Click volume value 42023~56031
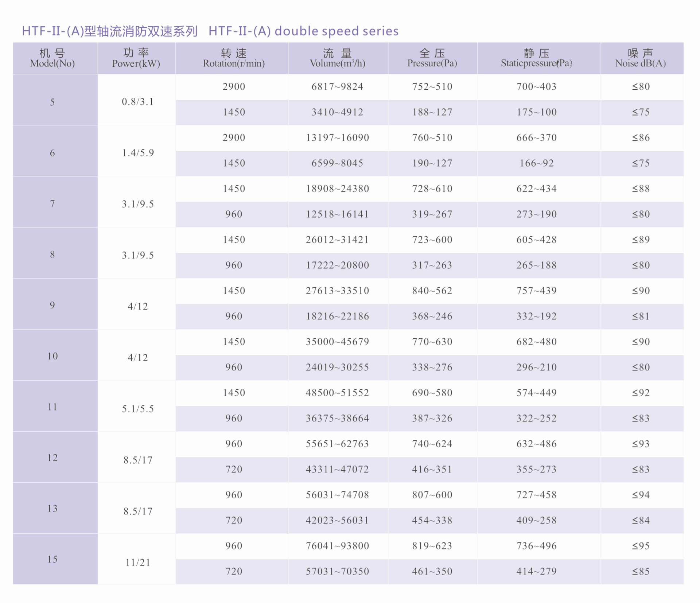 point(337,521)
